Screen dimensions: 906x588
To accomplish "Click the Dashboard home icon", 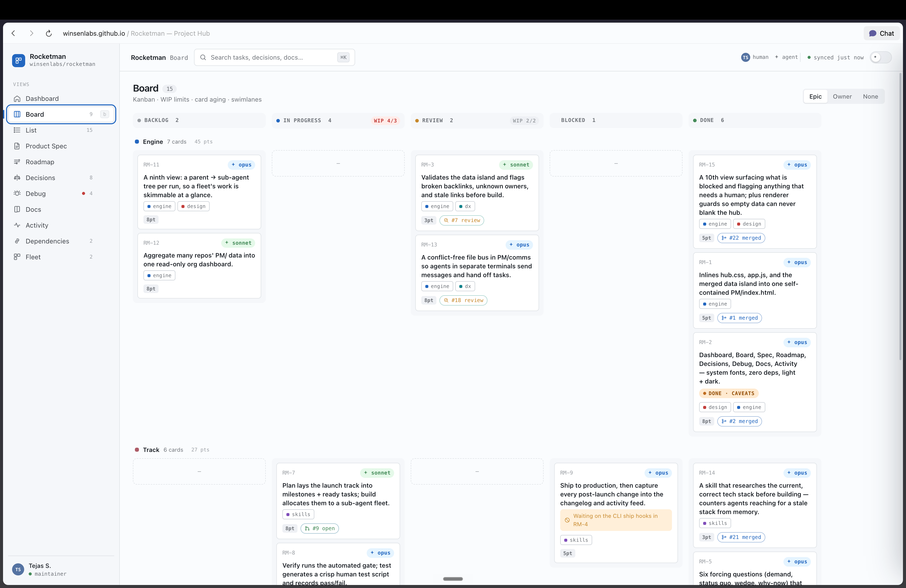I will tap(17, 99).
